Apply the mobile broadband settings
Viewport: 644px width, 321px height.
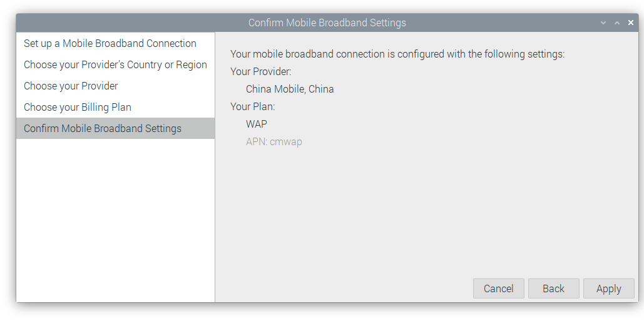[608, 288]
